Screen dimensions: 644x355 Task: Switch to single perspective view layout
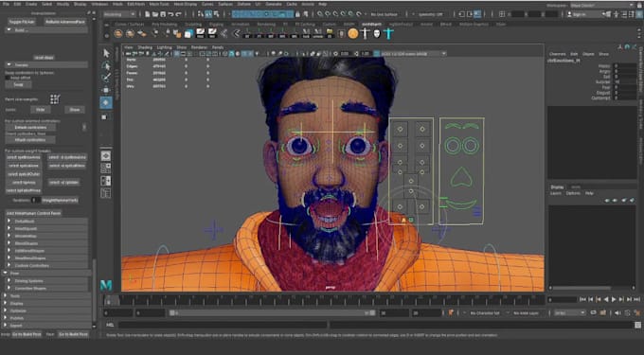(106, 156)
